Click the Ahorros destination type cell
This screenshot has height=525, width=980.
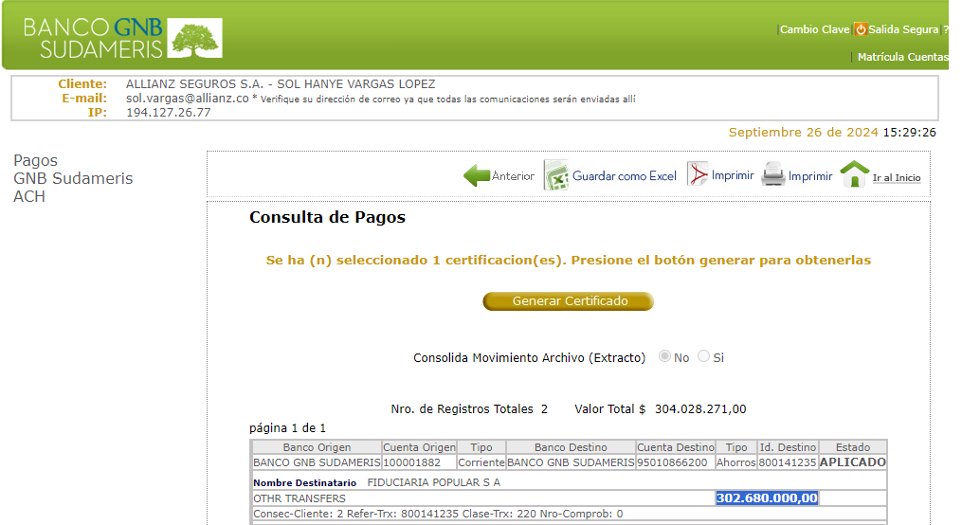pos(736,463)
